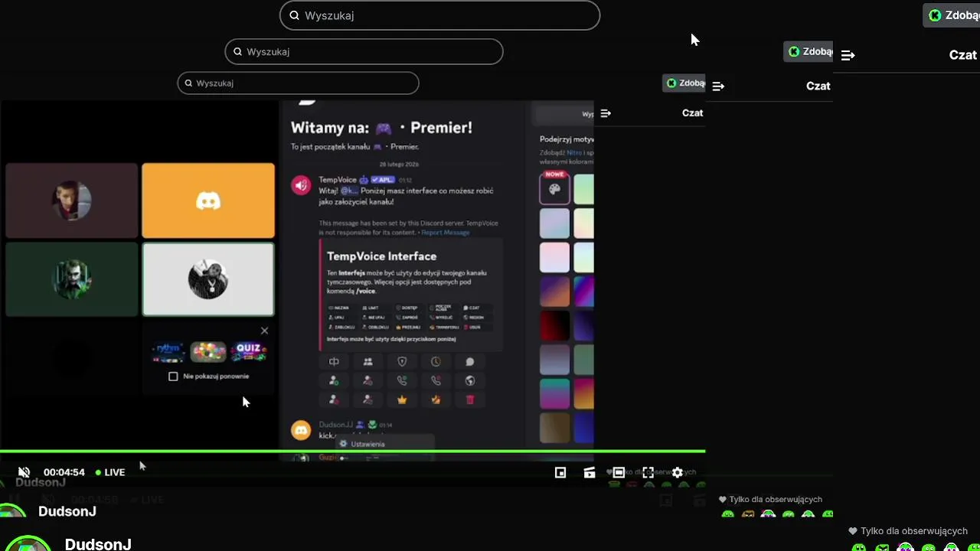Viewport: 980px width, 551px height.
Task: Check the 'Nie pokazuj ponownie' checkbox
Action: 173,377
